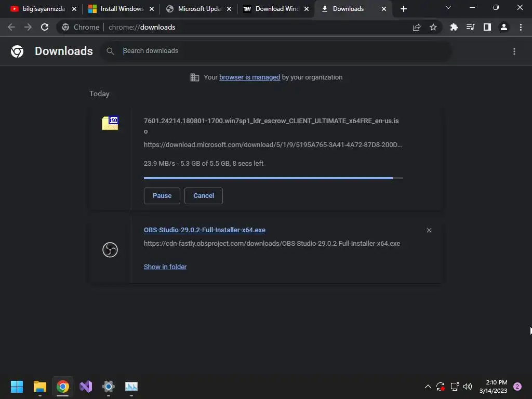532x399 pixels.
Task: Click the ISO download progress bar
Action: [273, 178]
